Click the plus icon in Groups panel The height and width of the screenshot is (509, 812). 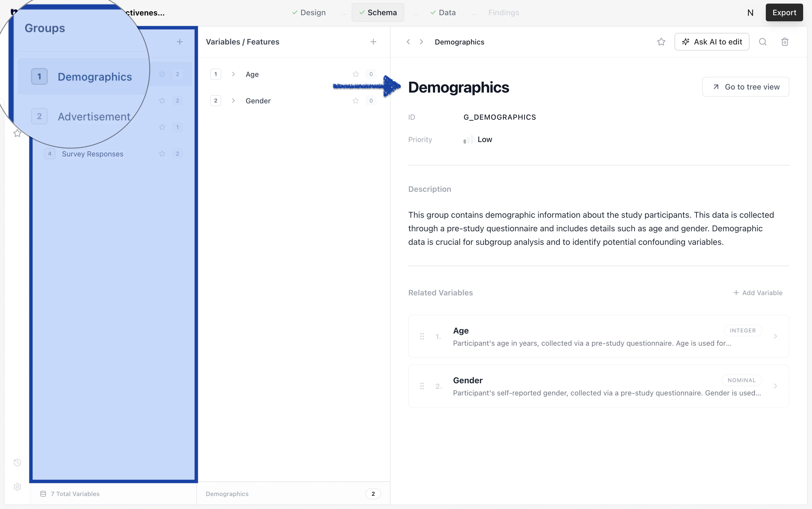pyautogui.click(x=179, y=42)
